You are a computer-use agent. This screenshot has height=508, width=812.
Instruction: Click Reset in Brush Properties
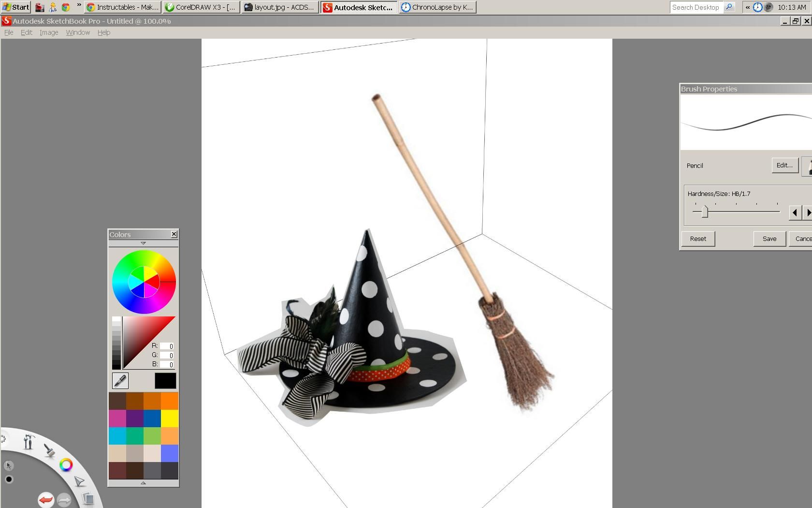pyautogui.click(x=698, y=239)
